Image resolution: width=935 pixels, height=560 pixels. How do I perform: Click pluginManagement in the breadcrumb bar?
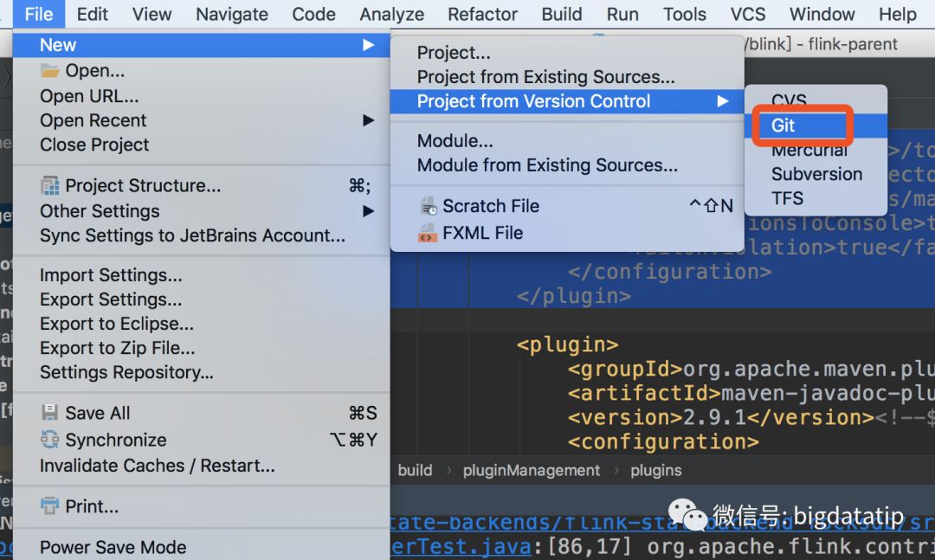pyautogui.click(x=532, y=471)
